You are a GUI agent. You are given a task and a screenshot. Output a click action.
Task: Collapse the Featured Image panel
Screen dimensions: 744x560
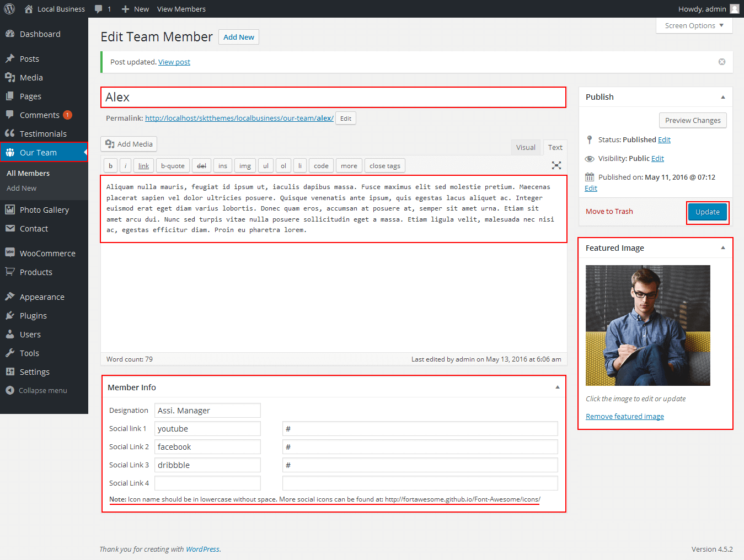722,248
